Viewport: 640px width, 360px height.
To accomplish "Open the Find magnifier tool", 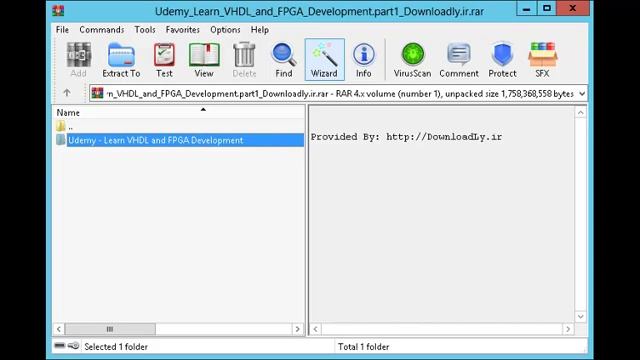I will click(x=284, y=60).
